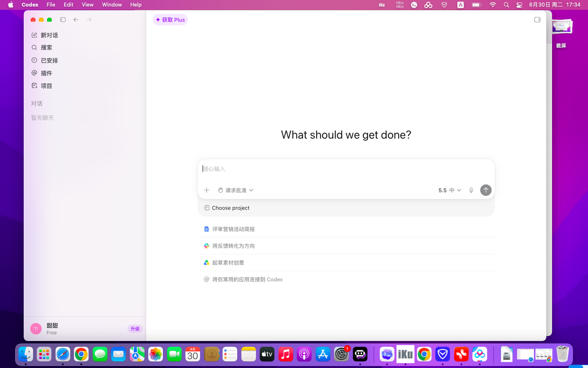The image size is (588, 368).
Task: Open the 5.5 中 model dropdown
Action: pos(450,190)
